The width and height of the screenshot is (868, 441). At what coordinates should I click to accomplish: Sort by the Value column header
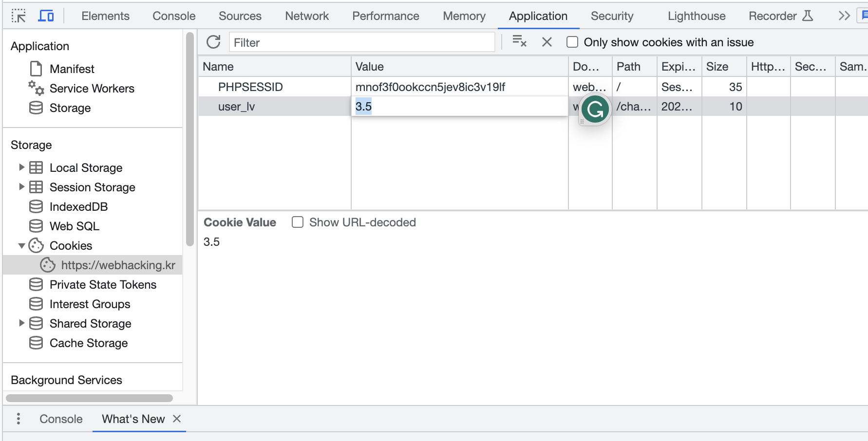[x=460, y=66]
